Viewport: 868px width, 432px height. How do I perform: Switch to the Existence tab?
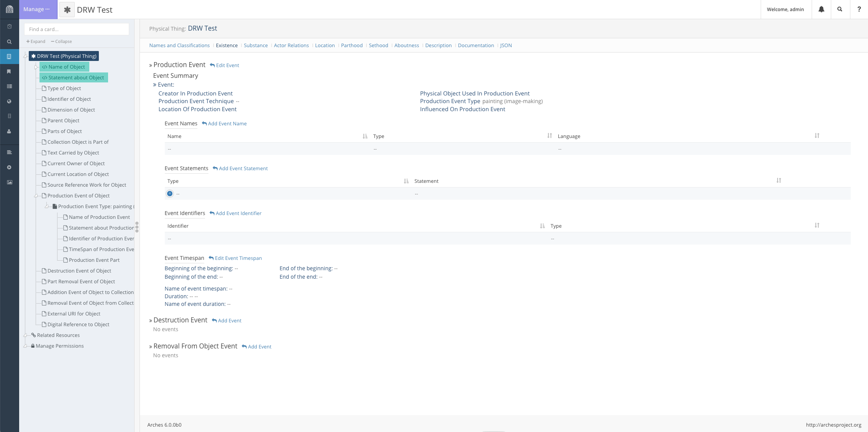click(x=226, y=45)
